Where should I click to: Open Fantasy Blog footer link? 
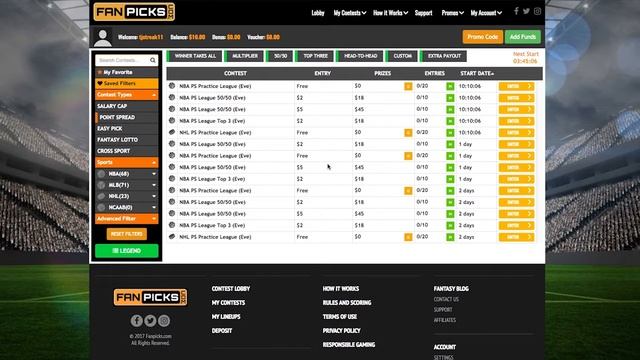451,289
